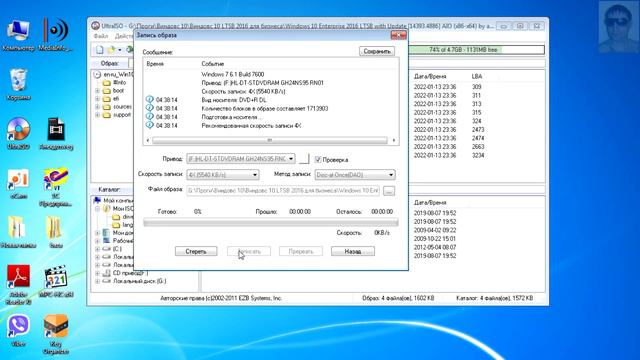
Task: Launch the MPC-HC x64 player shortcut
Action: (x=56, y=281)
